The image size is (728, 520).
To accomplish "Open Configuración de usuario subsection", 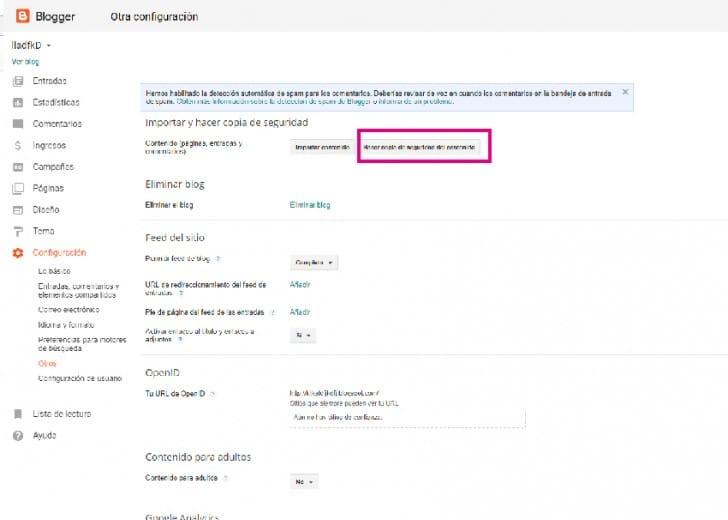I will tap(80, 378).
